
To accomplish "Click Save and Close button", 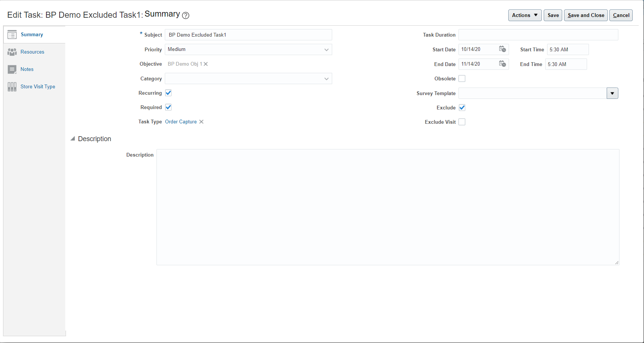I will [x=586, y=15].
